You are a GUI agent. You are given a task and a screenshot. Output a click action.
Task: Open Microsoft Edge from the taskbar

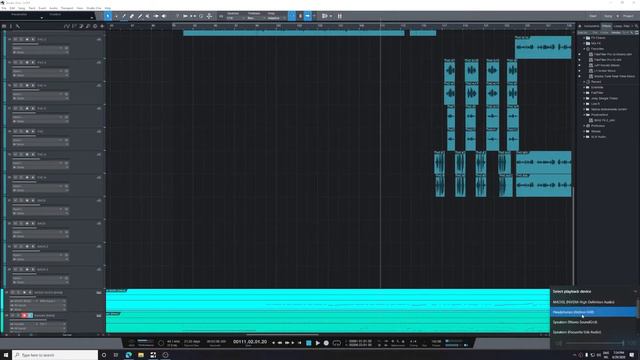(129, 355)
